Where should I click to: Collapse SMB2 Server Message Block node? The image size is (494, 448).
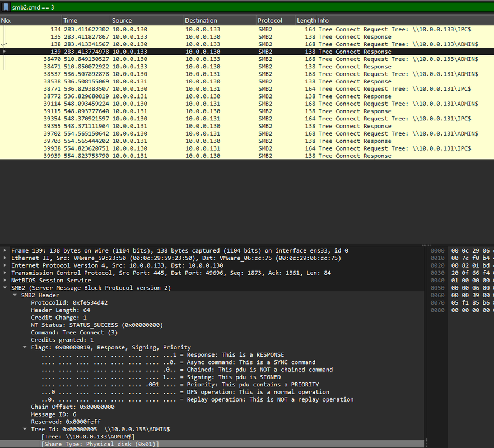(4, 288)
